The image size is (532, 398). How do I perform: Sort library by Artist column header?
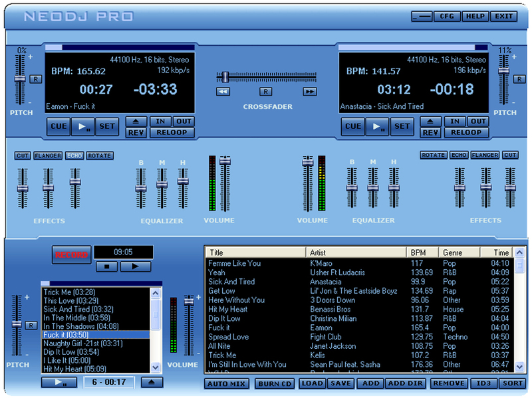click(356, 252)
